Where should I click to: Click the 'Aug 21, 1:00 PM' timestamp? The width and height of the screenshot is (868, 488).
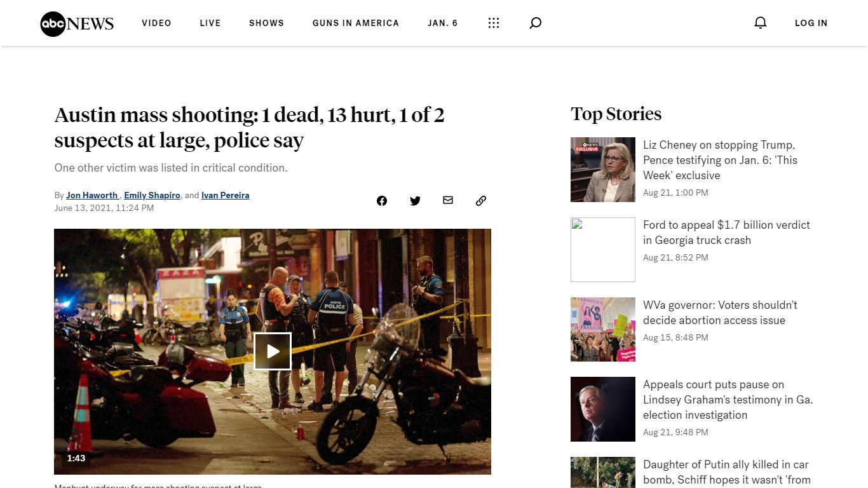click(x=675, y=193)
